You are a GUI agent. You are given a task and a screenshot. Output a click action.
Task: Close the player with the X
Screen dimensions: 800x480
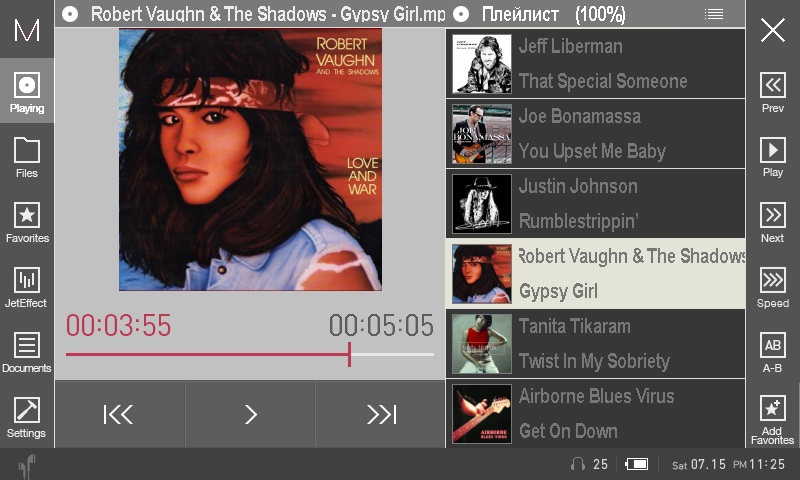773,30
